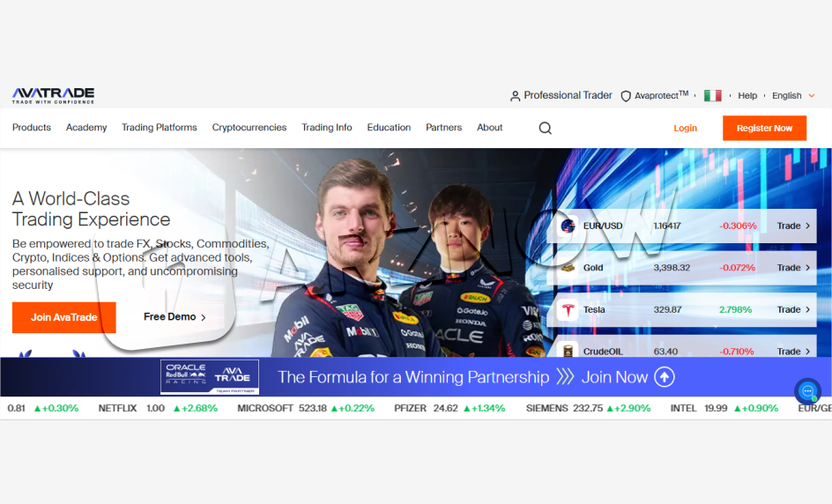
Task: Click the Join AvaTrade button
Action: click(64, 317)
